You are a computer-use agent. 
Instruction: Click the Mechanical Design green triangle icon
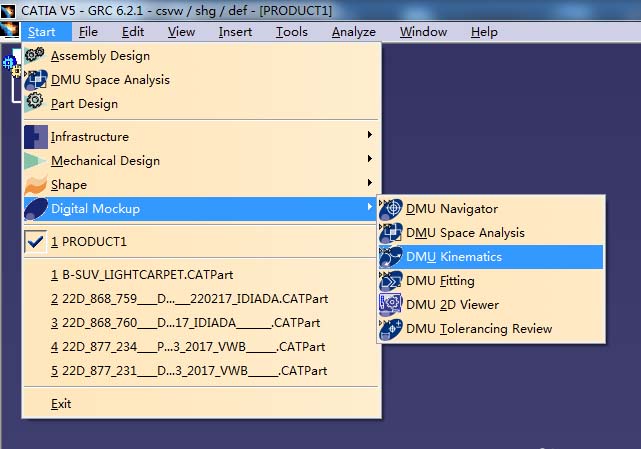(x=35, y=161)
